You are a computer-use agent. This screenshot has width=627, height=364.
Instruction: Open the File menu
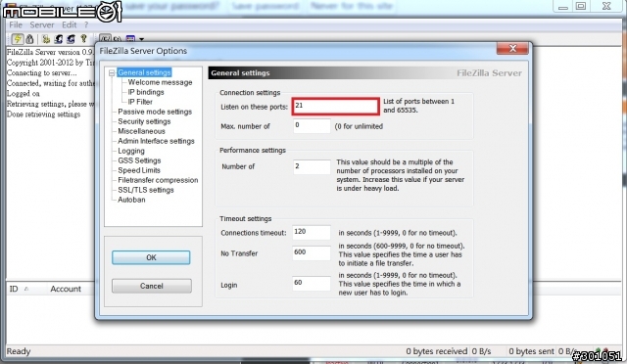pos(16,24)
